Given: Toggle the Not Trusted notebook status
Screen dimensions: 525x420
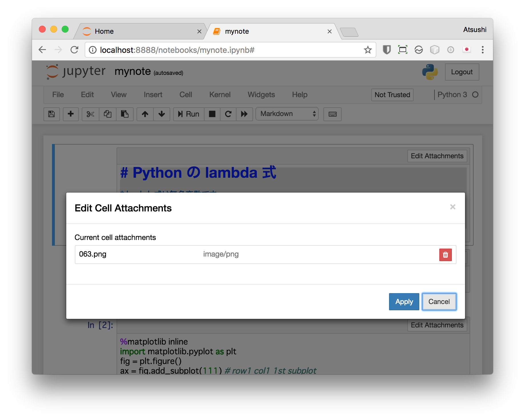Looking at the screenshot, I should pyautogui.click(x=392, y=95).
